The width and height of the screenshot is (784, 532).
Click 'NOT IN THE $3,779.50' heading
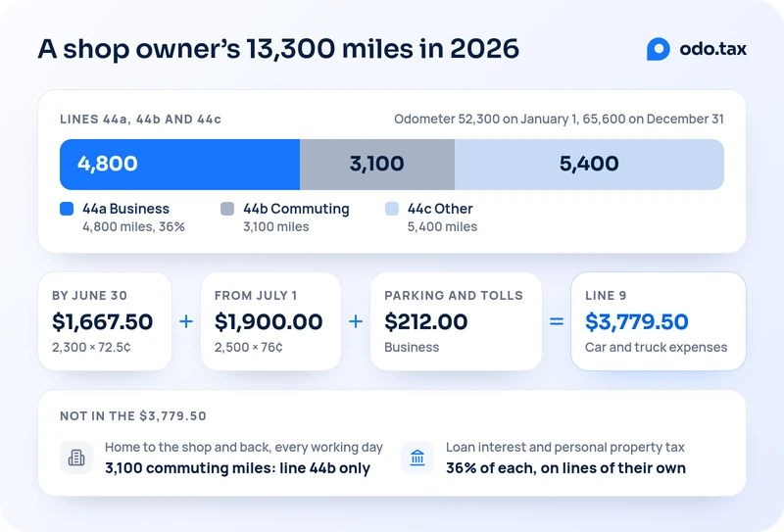pyautogui.click(x=133, y=416)
